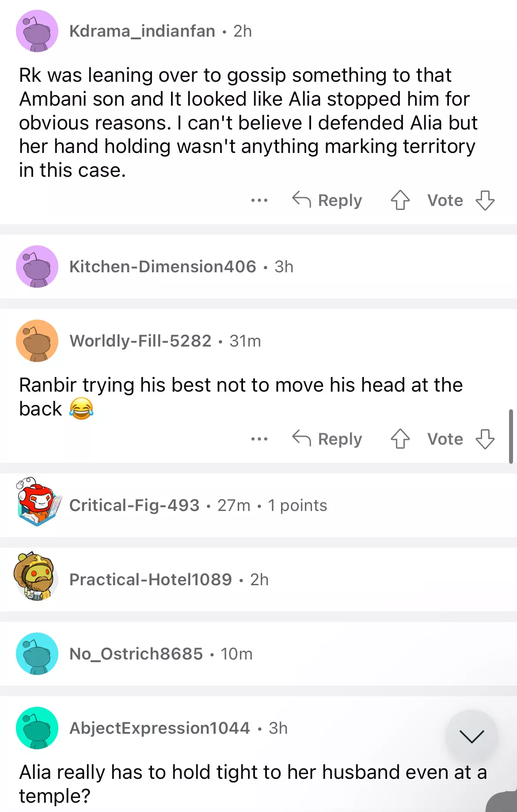Reply to Kdrama_indianfan's comment
517x812 pixels.
tap(327, 200)
